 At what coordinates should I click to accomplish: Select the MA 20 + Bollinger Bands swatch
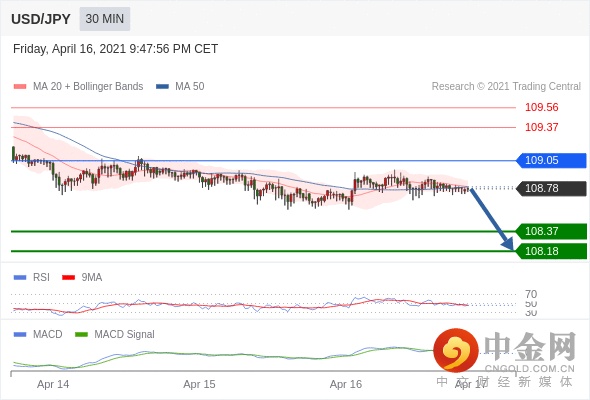click(x=20, y=87)
